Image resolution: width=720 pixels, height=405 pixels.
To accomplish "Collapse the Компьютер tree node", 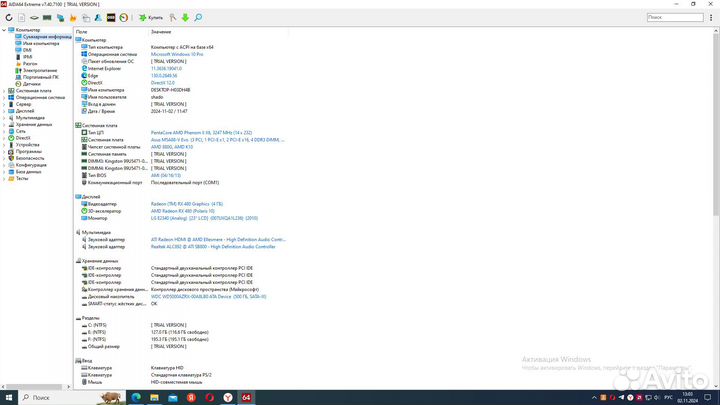I will [4, 30].
